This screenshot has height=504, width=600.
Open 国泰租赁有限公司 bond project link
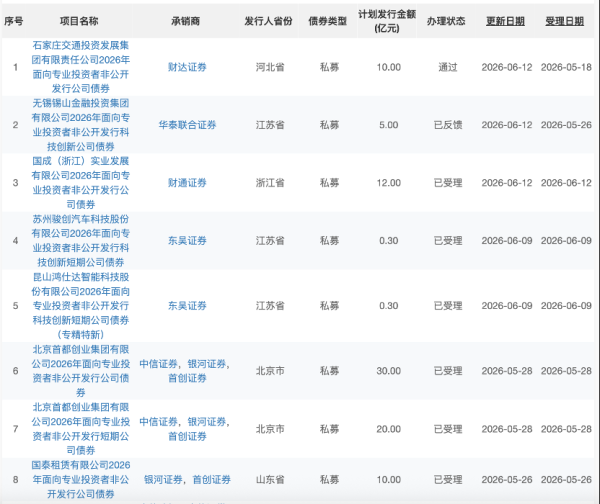pyautogui.click(x=81, y=480)
